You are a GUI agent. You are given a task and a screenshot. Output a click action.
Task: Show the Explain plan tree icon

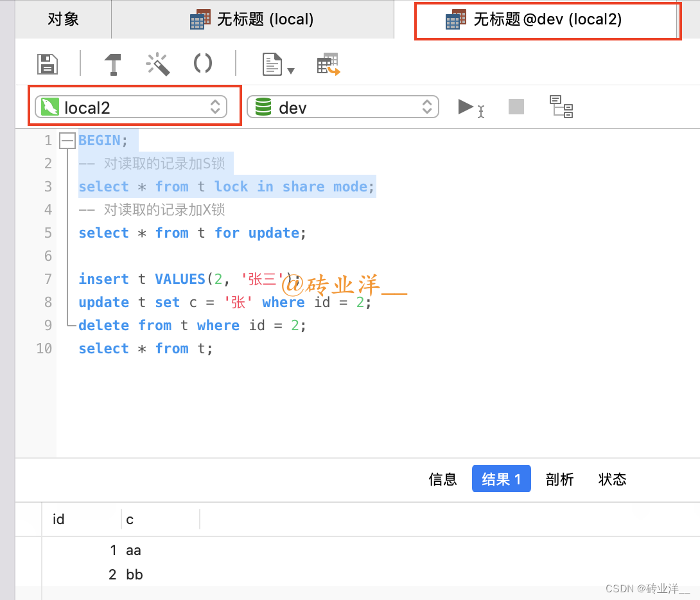pyautogui.click(x=561, y=107)
